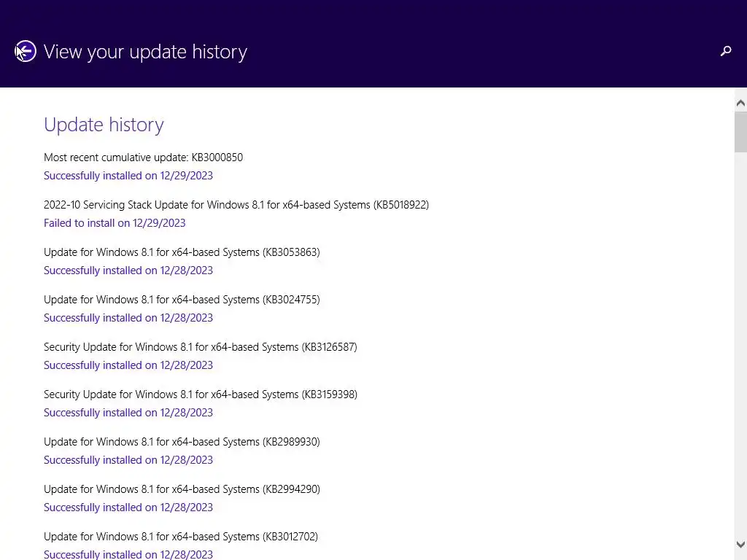This screenshot has height=560, width=747.
Task: Click the scrollbar down arrow
Action: [x=740, y=544]
